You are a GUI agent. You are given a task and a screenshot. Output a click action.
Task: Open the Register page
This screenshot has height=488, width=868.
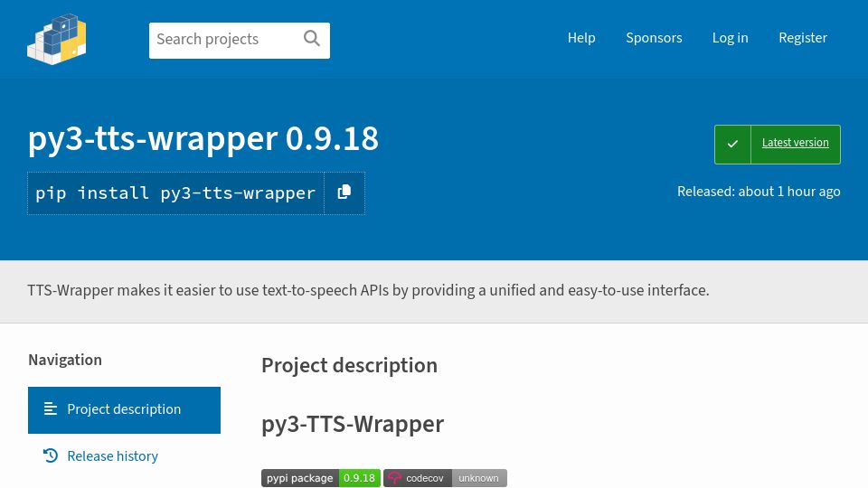(x=803, y=38)
